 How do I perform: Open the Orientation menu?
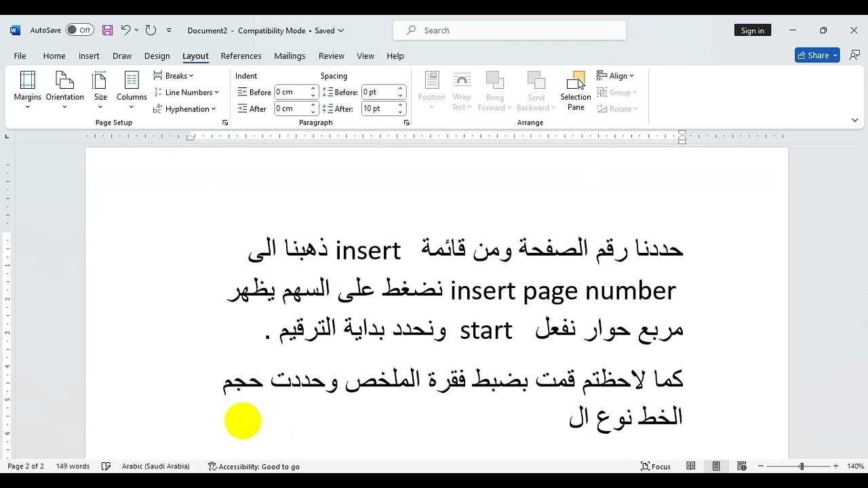[65, 91]
